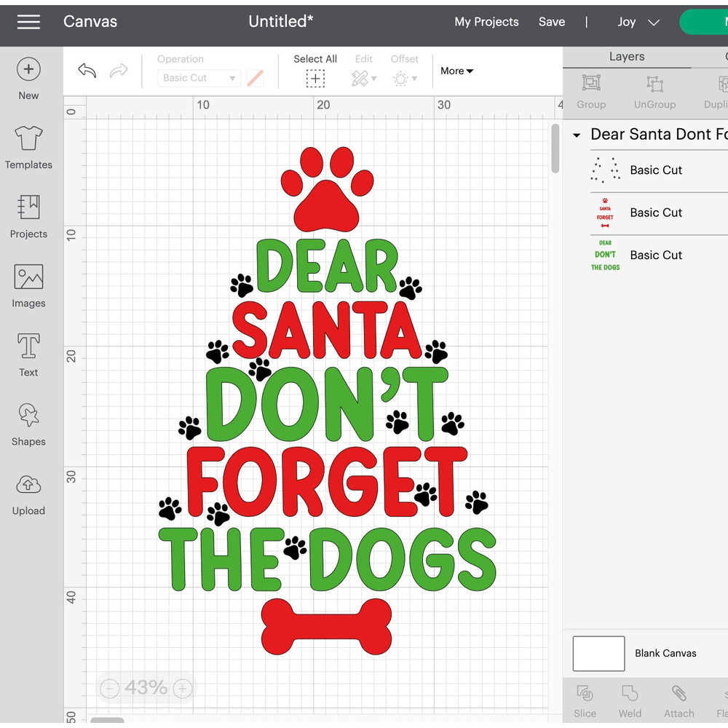Zoom in with the plus button

pos(183,688)
